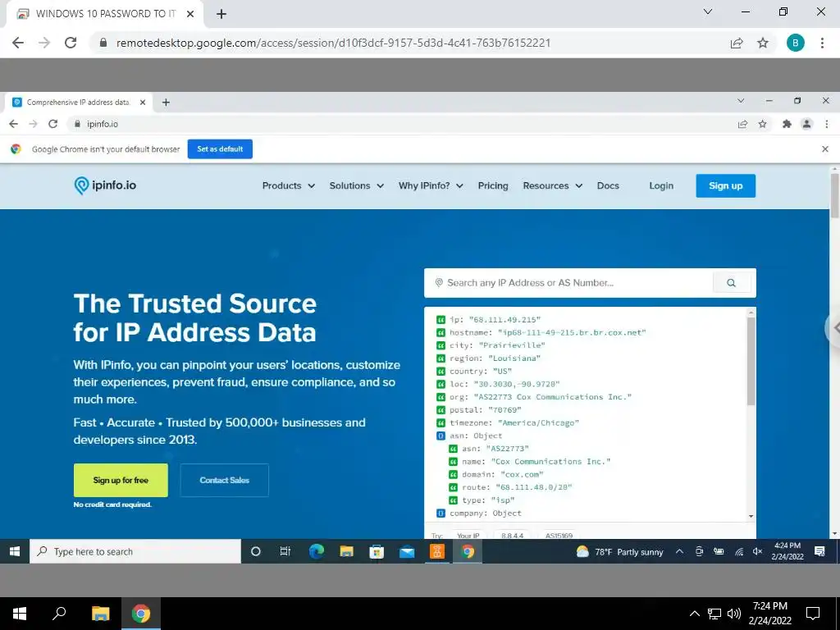Expand the Why IPinfo? menu
The height and width of the screenshot is (630, 840).
[x=431, y=186]
